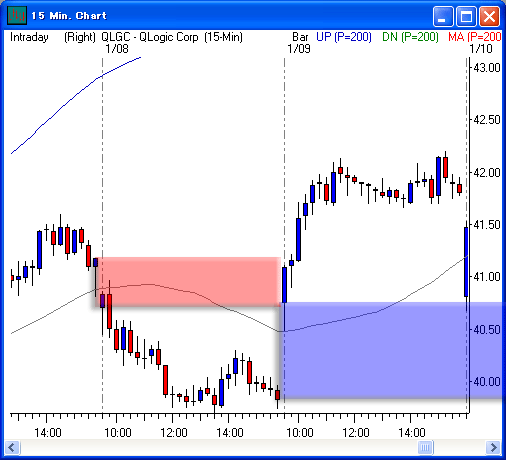Select the MA (P=200) legend label
This screenshot has height=460, width=506.
(475, 37)
